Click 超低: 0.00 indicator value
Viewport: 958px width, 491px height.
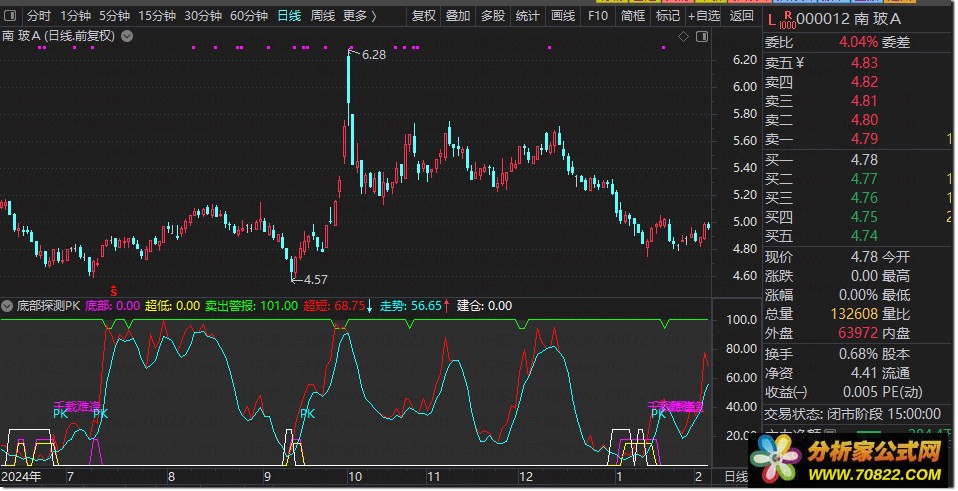pos(172,306)
